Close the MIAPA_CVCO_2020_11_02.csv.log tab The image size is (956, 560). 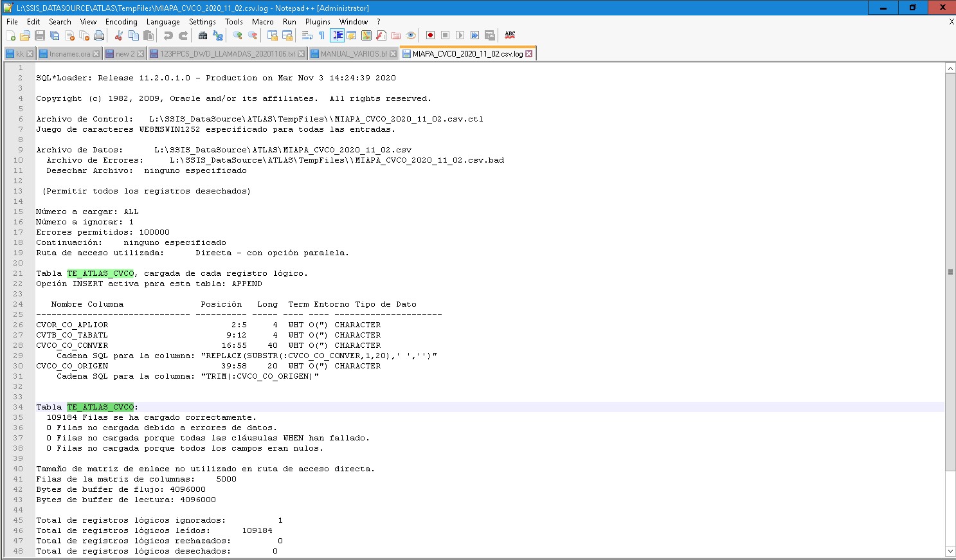point(528,54)
